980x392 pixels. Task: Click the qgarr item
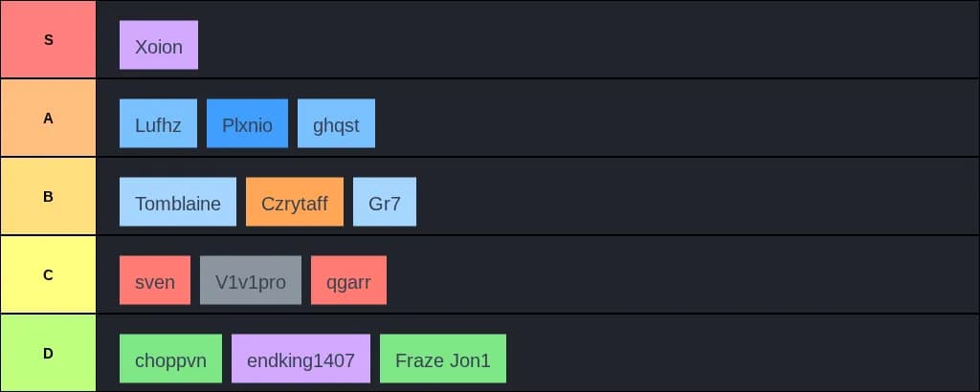[348, 281]
